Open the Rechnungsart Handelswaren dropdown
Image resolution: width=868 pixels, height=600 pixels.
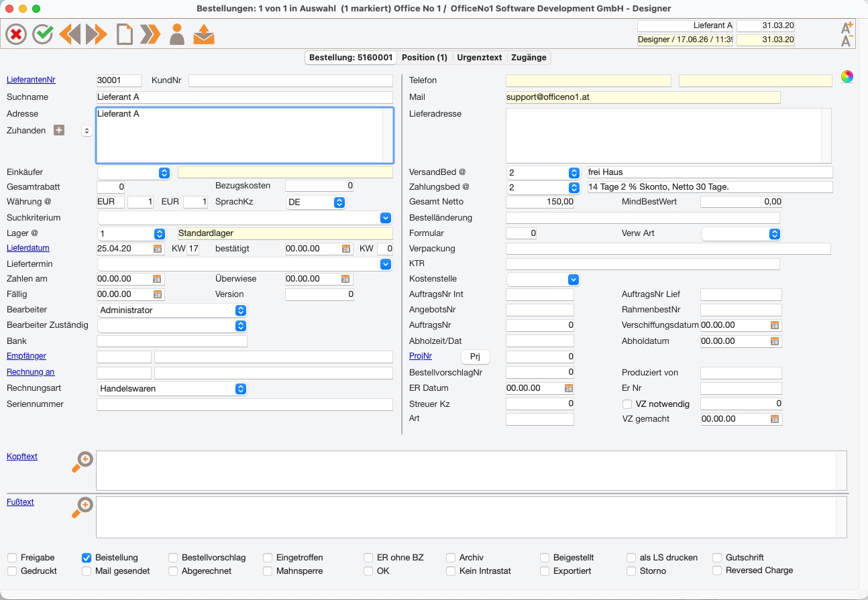pyautogui.click(x=172, y=389)
